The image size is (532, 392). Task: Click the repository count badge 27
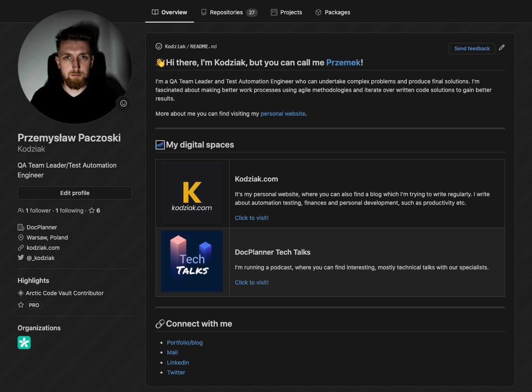pos(252,12)
